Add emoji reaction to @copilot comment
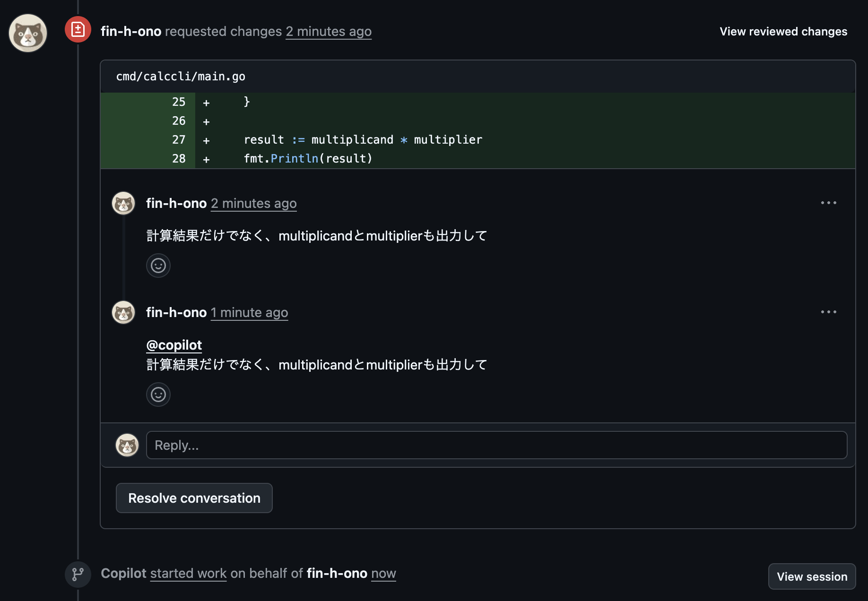 pyautogui.click(x=158, y=395)
